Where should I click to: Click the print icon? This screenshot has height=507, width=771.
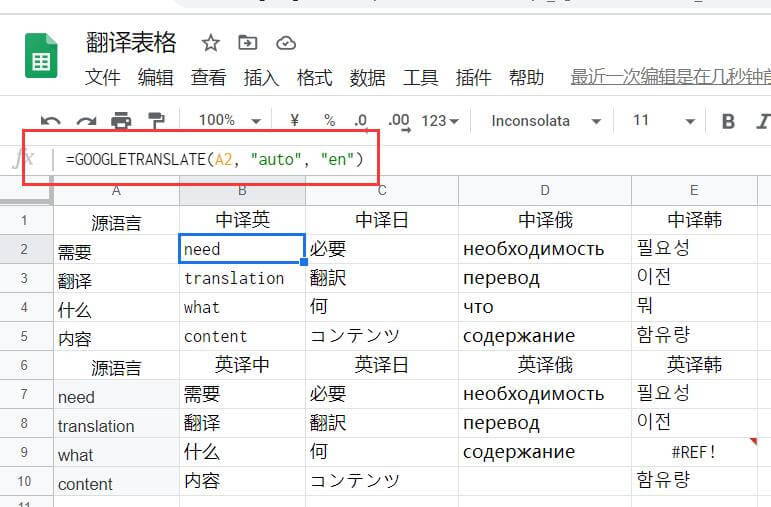pos(121,121)
